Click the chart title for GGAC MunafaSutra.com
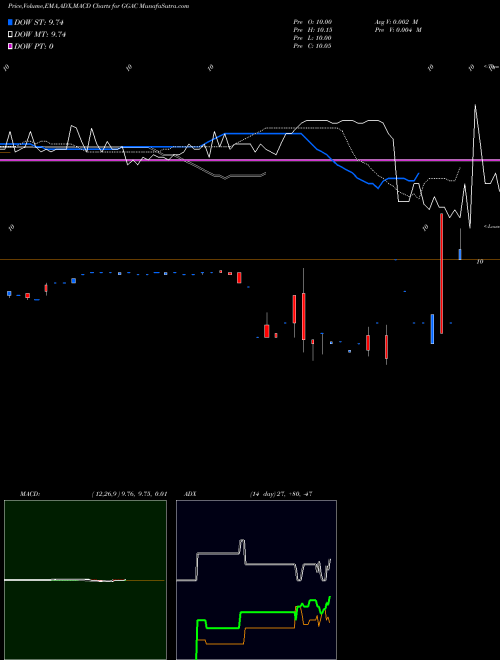500x660 pixels. [98, 6]
